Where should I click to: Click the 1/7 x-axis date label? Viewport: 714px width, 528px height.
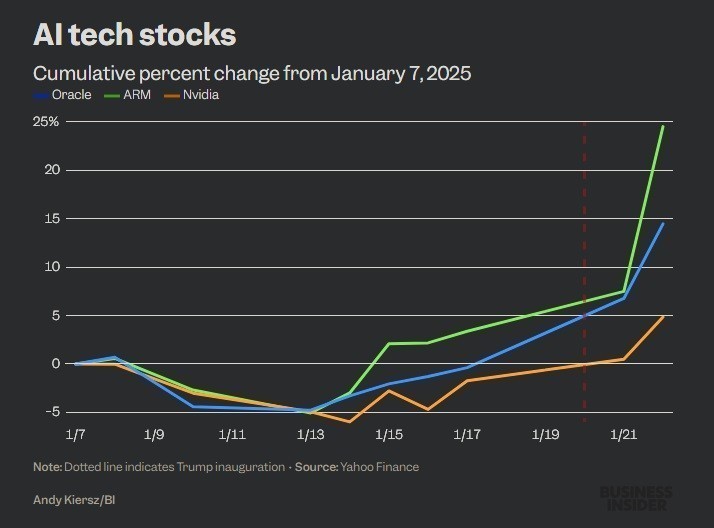tap(75, 435)
